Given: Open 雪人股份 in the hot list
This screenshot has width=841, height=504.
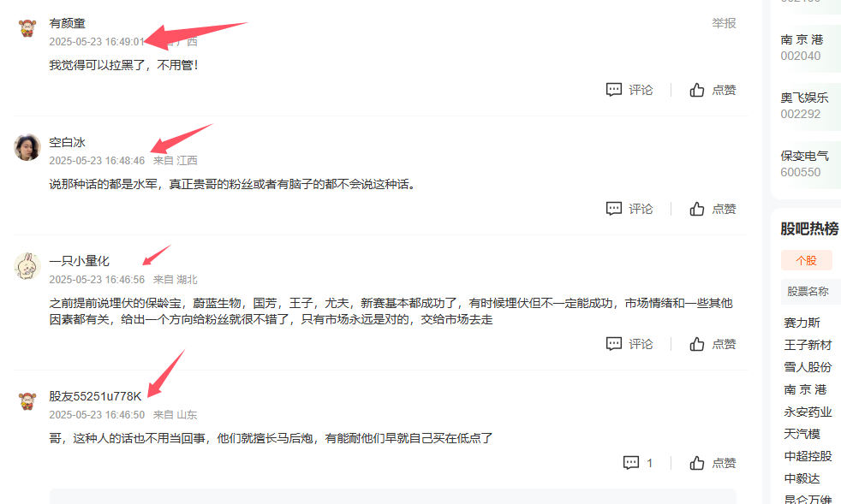Looking at the screenshot, I should pyautogui.click(x=808, y=367).
